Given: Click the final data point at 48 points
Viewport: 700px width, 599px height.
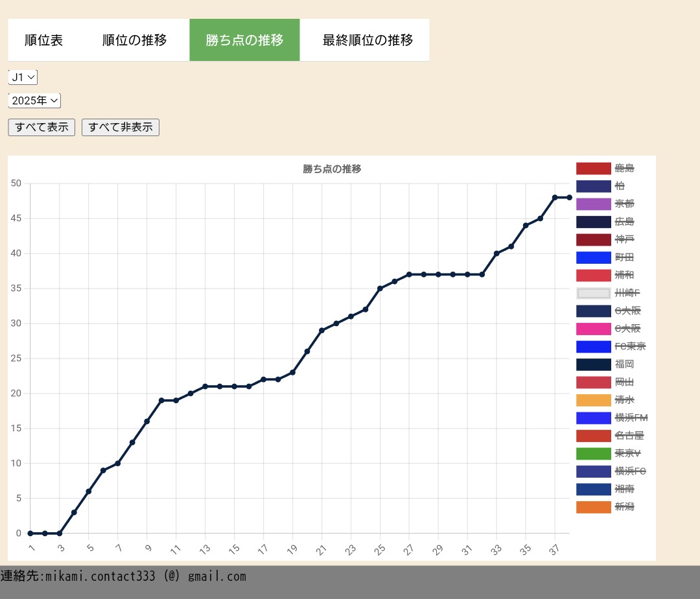Looking at the screenshot, I should [569, 198].
